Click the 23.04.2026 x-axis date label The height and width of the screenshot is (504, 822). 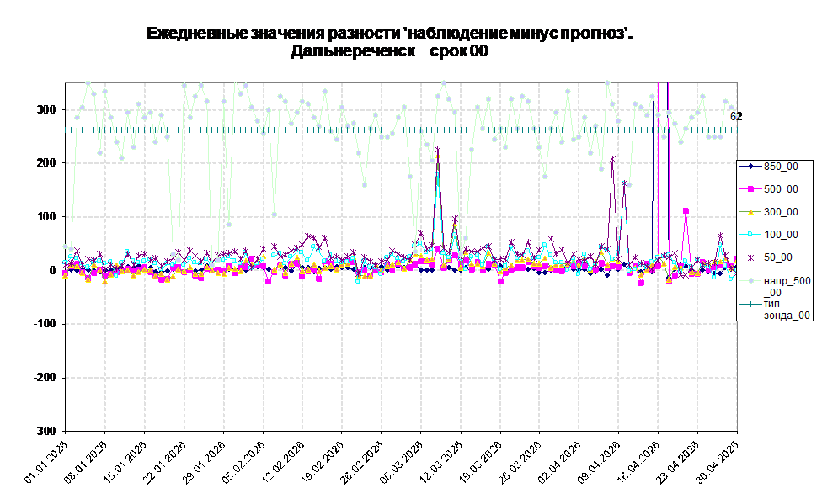click(679, 462)
